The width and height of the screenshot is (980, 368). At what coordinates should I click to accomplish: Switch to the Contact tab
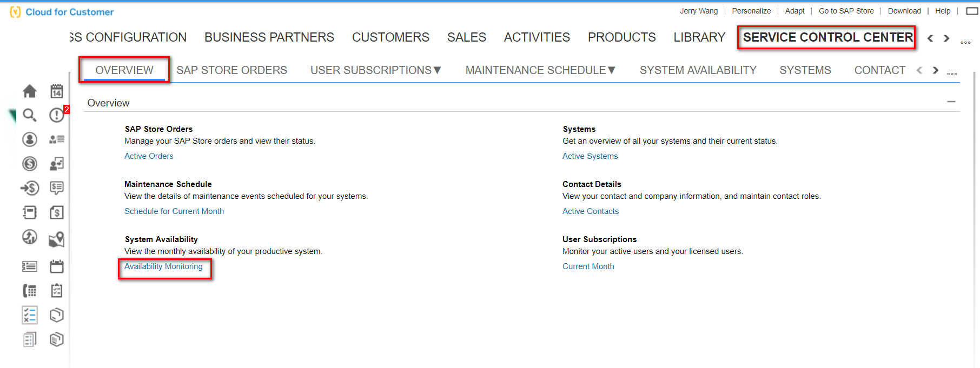[879, 70]
